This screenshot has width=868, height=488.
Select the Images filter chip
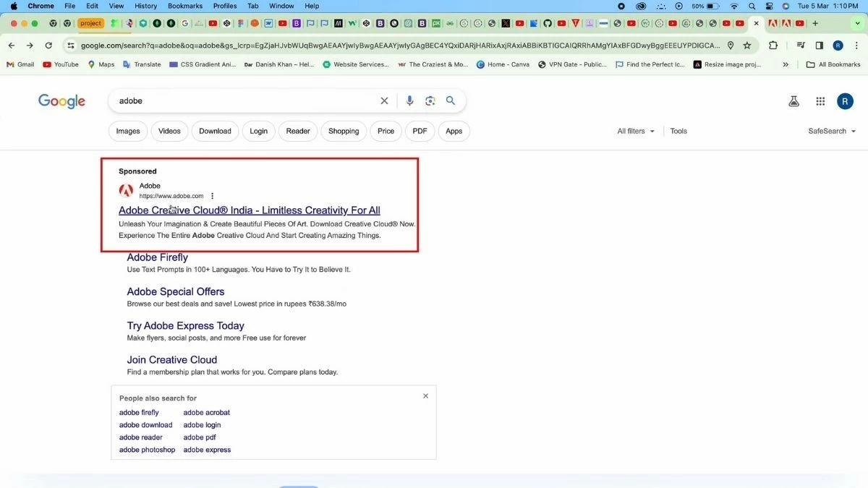point(128,132)
